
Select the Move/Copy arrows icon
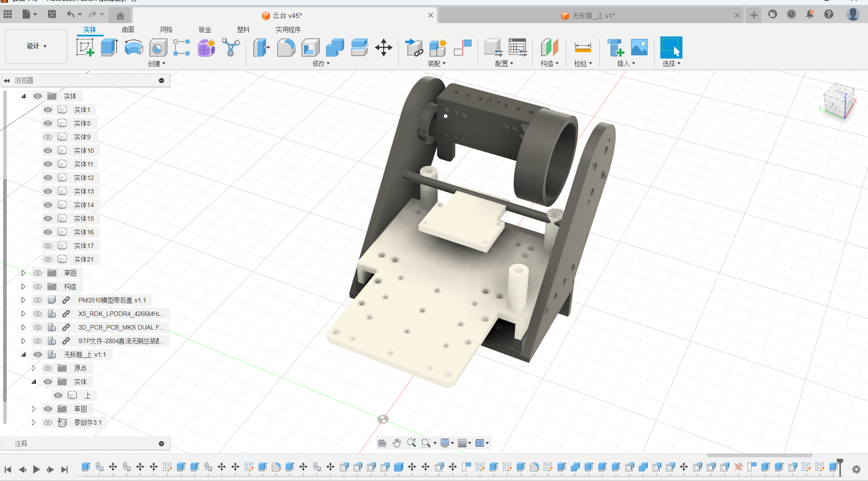pyautogui.click(x=384, y=47)
